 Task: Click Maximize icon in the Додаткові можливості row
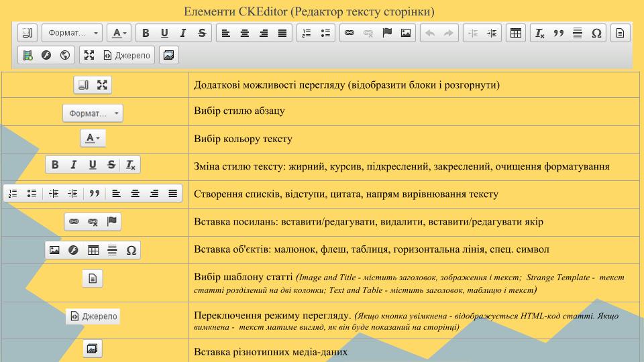pyautogui.click(x=102, y=85)
